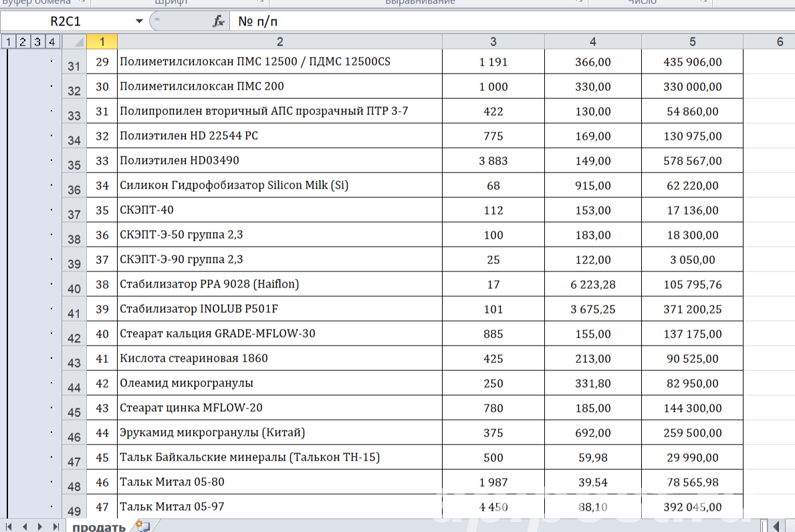The height and width of the screenshot is (532, 795).
Task: Select column header 1
Action: [102, 41]
